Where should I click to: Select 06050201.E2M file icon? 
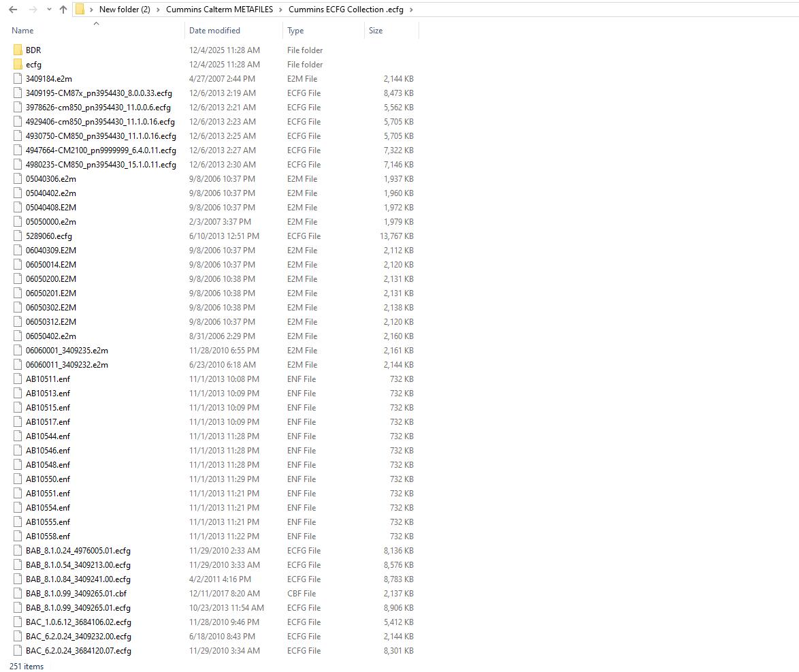(18, 293)
